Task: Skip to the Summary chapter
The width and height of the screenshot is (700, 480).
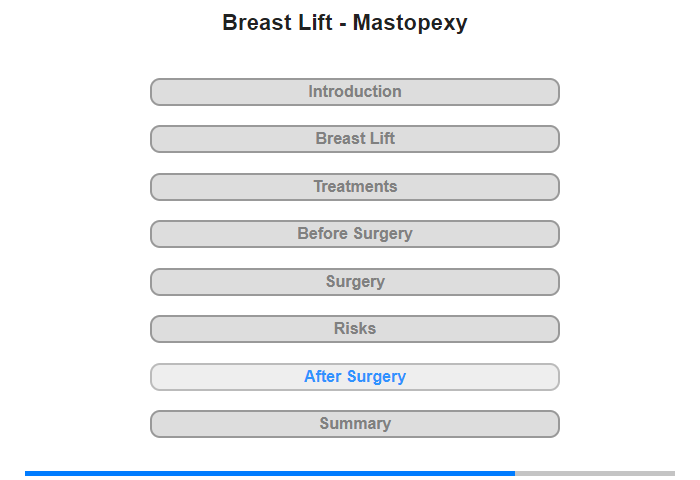Action: pyautogui.click(x=355, y=424)
